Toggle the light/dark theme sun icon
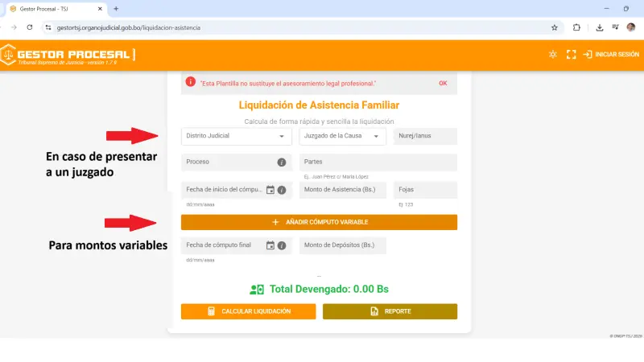 click(x=552, y=55)
